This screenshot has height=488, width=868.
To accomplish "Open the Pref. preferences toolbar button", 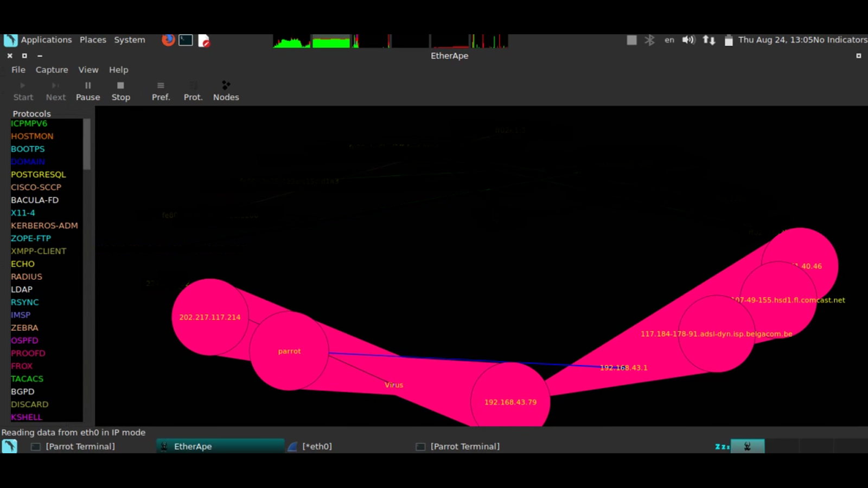I will click(161, 91).
